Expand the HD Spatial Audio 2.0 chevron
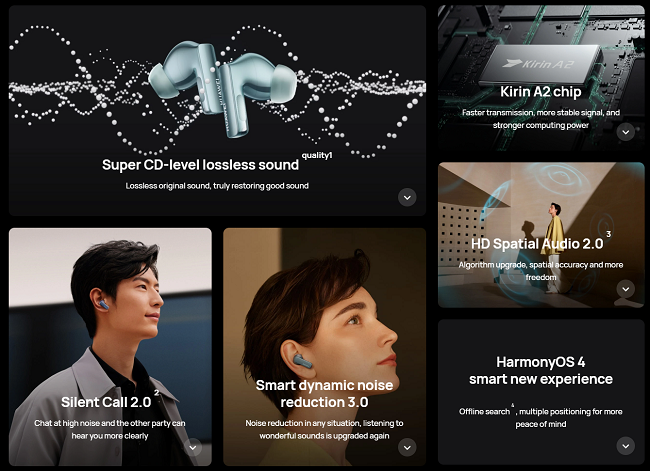Screen dimensions: 650x471 [626, 289]
